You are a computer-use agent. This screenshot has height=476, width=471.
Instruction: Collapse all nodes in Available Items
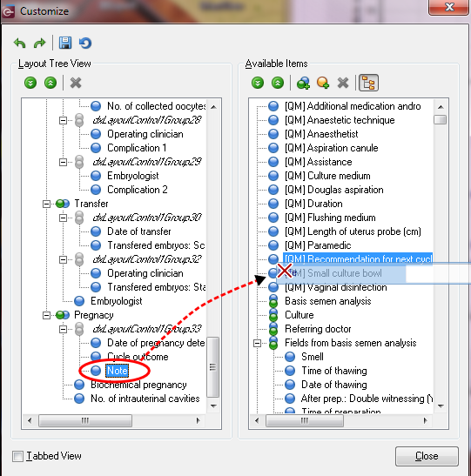coord(278,83)
